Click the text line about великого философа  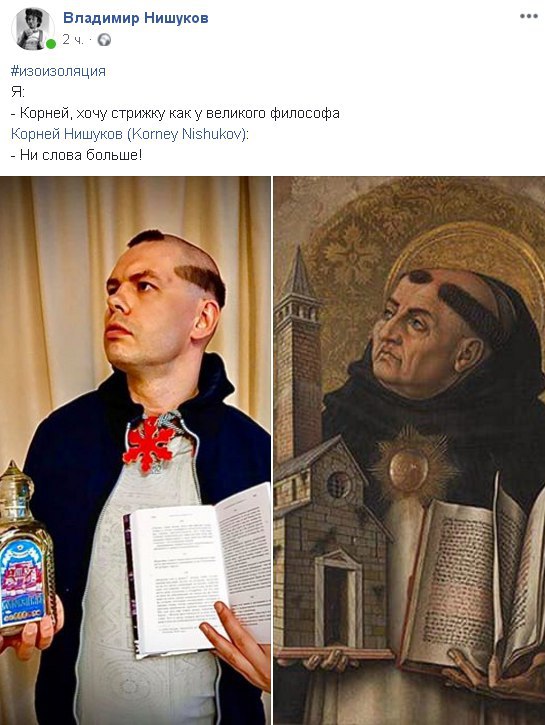(x=175, y=113)
